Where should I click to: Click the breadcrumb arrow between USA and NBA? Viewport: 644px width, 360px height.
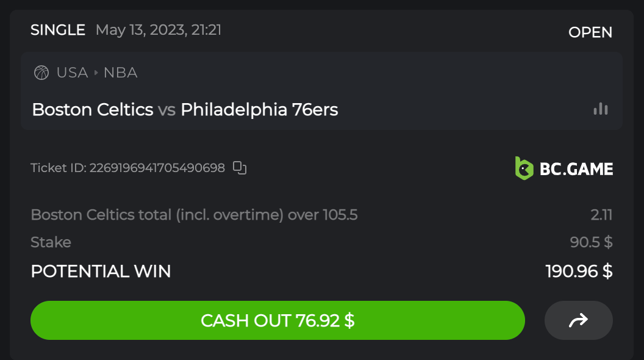96,73
